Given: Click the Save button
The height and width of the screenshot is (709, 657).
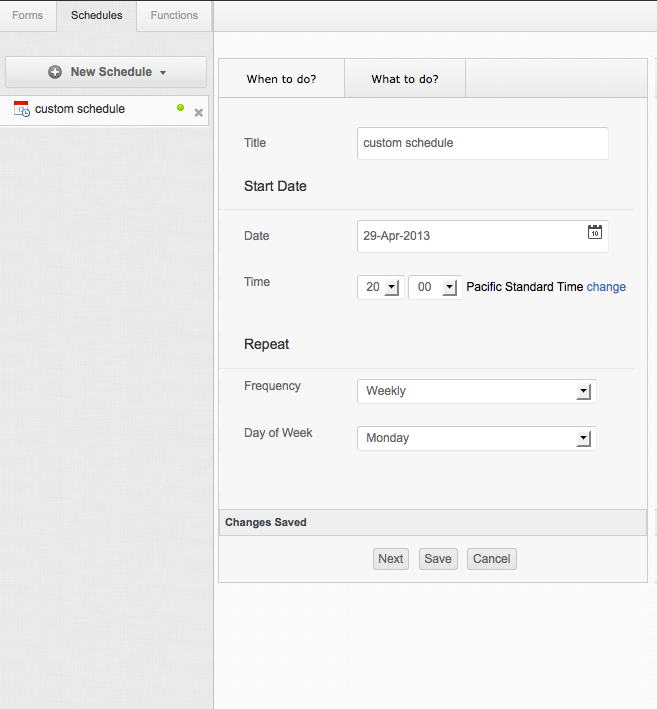Looking at the screenshot, I should point(438,559).
